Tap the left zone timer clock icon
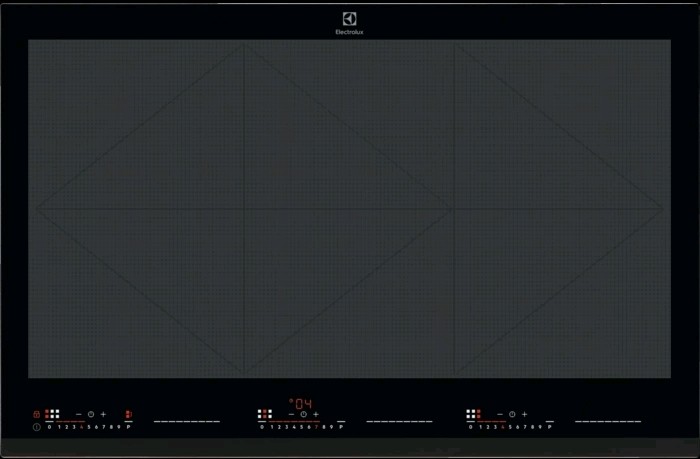The image size is (700, 459). [91, 414]
